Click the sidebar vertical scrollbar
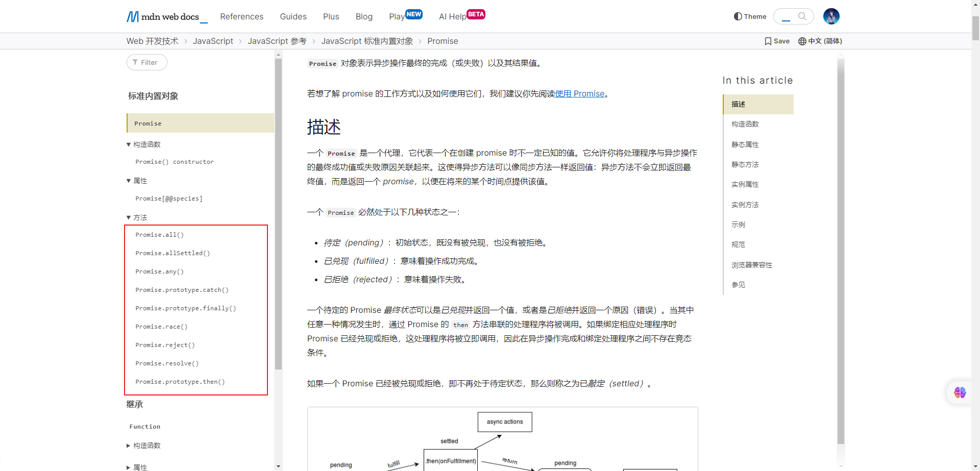This screenshot has height=471, width=980. (x=278, y=214)
